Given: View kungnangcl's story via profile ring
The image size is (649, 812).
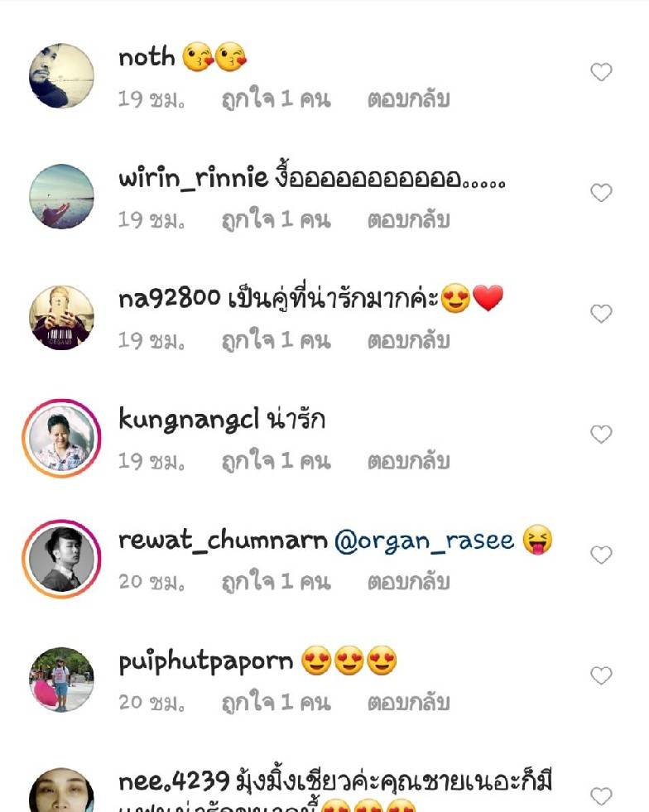Looking at the screenshot, I should (61, 438).
